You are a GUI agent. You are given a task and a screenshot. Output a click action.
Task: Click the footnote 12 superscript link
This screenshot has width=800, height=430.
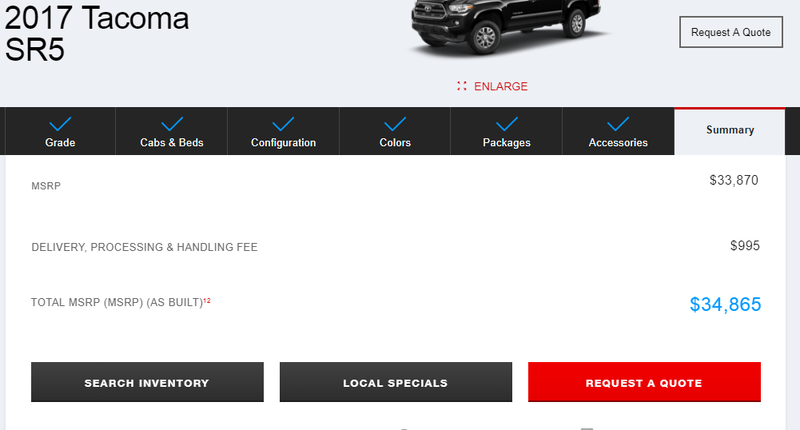pyautogui.click(x=207, y=300)
